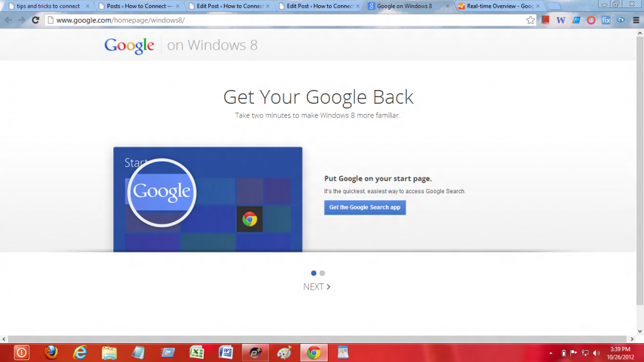Click the vertical scrollbar down arrow
Image resolution: width=644 pixels, height=362 pixels.
click(x=640, y=331)
